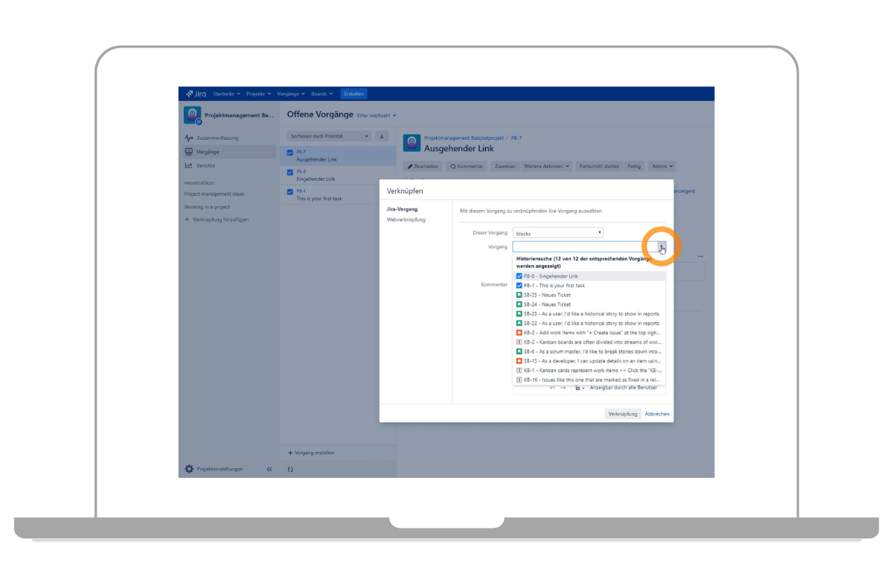Open the 'Sortieren nach Priorität' dropdown
Screen dimensions: 893x588
pyautogui.click(x=329, y=136)
